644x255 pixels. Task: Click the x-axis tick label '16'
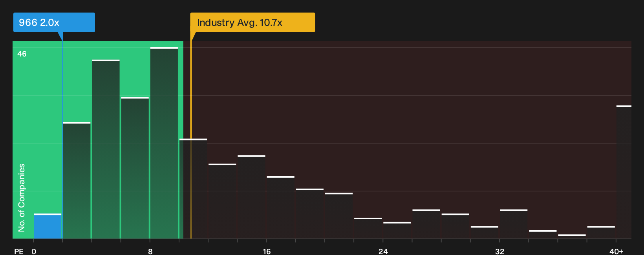point(267,251)
